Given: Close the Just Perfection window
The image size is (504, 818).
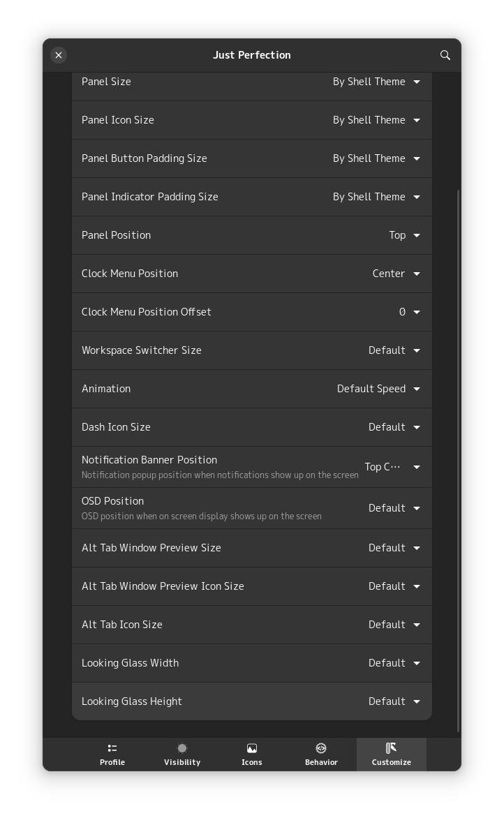Looking at the screenshot, I should point(59,55).
